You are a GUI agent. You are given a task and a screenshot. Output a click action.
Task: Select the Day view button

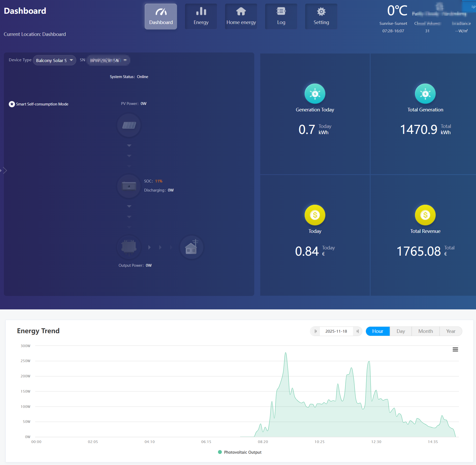[x=401, y=331]
